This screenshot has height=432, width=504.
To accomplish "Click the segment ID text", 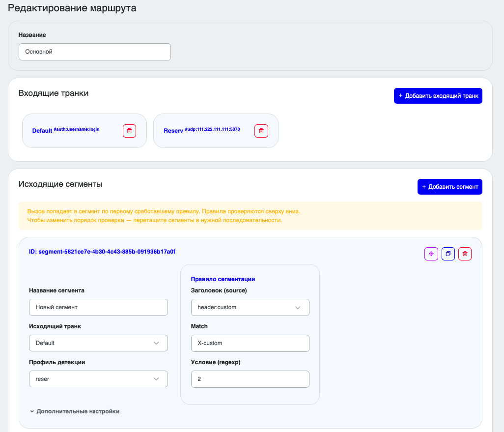I will click(x=102, y=252).
